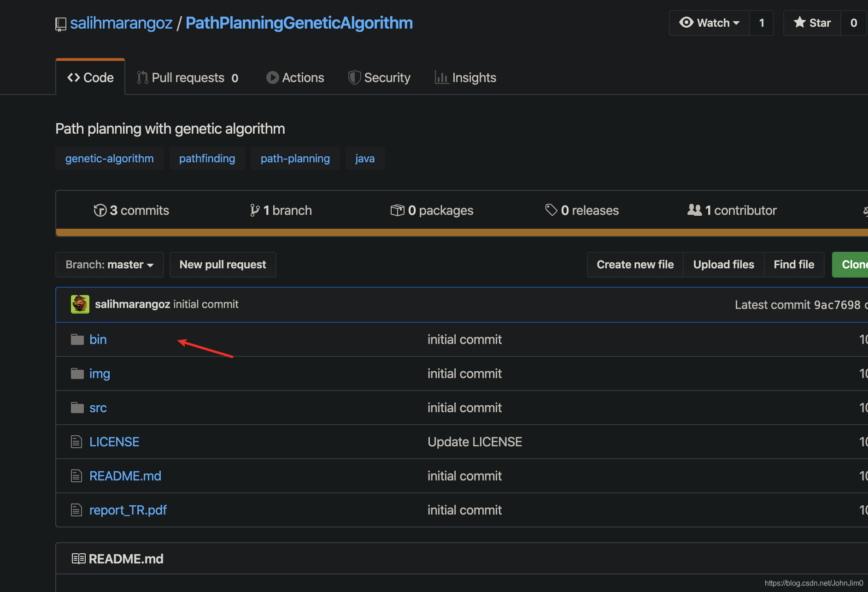Star the repository
This screenshot has height=592, width=868.
(x=812, y=23)
